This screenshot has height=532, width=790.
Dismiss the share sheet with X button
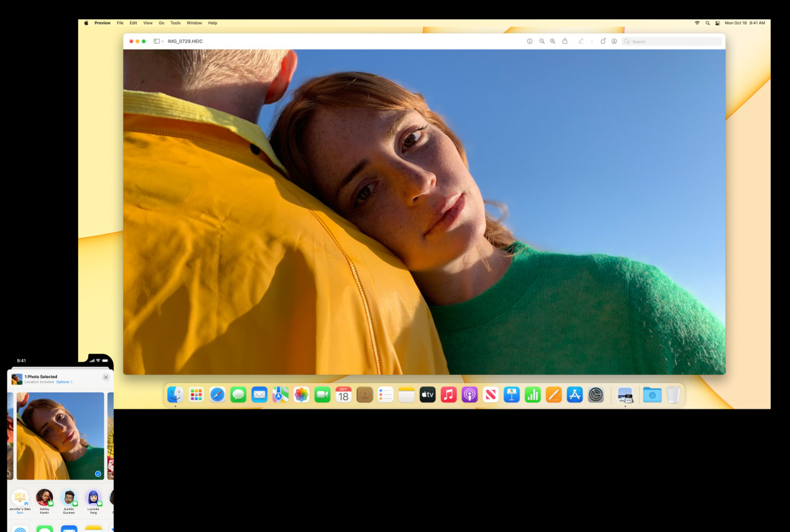[x=106, y=377]
